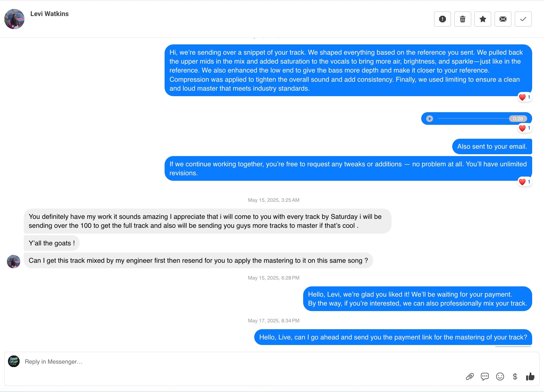Viewport: 544px width, 392px height.
Task: Click the dollar sign payment icon
Action: pos(515,376)
